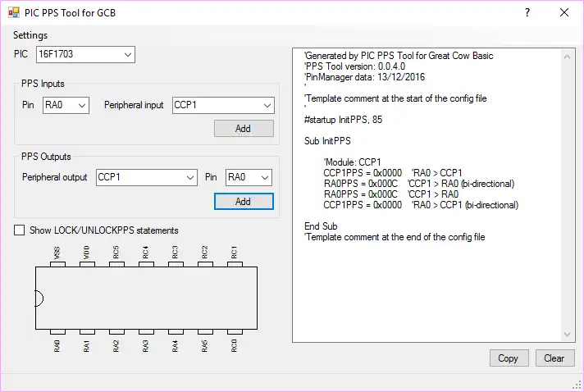Click the 'PPS Tool version: 0.0.4.0' line

(x=354, y=66)
